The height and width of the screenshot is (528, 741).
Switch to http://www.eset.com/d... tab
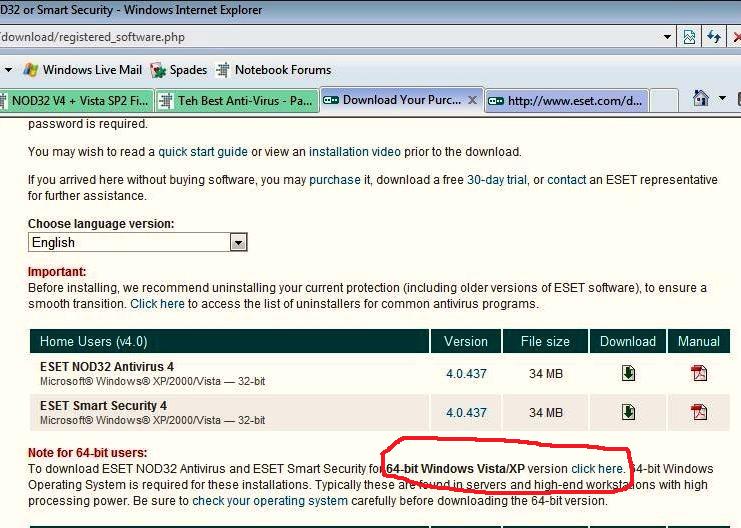click(x=567, y=101)
